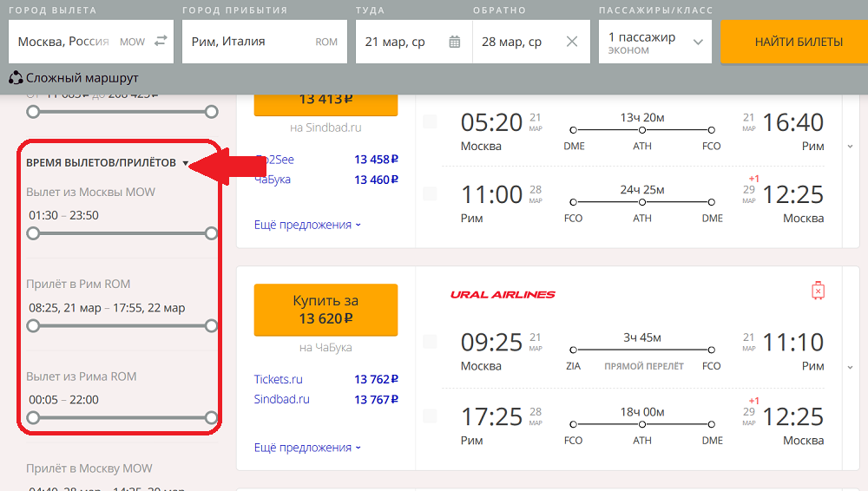
Task: Click the Ural Airlines logo
Action: (503, 295)
